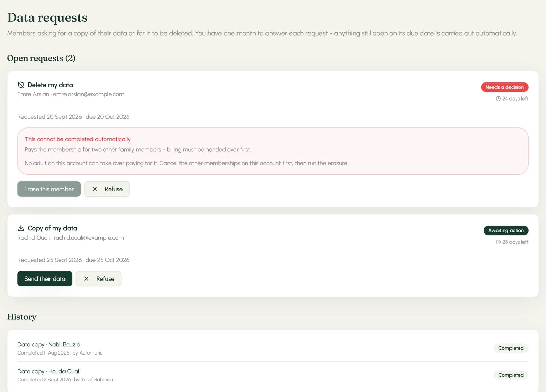Click the line about paying for two family members
This screenshot has width=546, height=392.
(x=138, y=150)
